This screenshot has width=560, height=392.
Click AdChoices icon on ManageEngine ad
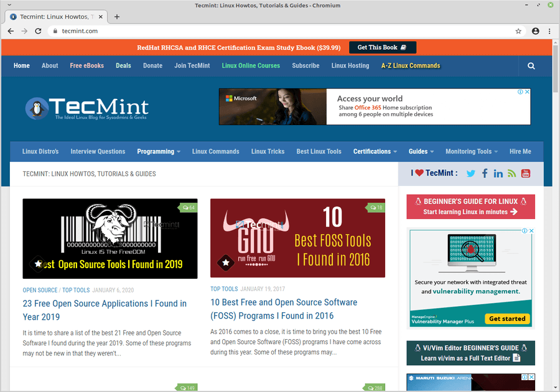[x=525, y=231]
